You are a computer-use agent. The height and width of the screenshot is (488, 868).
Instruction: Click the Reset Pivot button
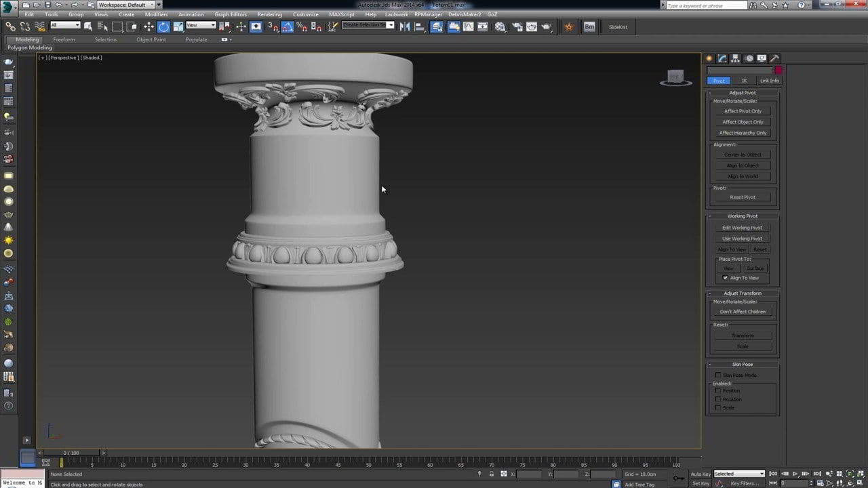(743, 197)
